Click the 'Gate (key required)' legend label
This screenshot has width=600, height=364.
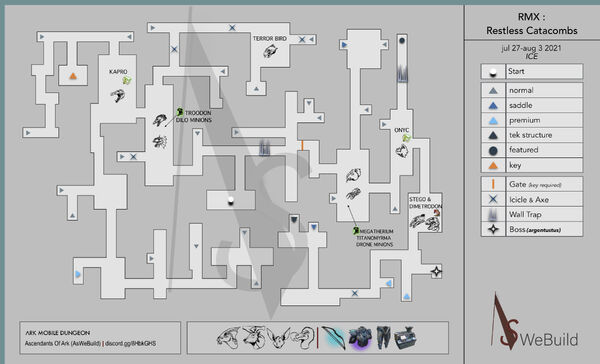[x=535, y=184]
